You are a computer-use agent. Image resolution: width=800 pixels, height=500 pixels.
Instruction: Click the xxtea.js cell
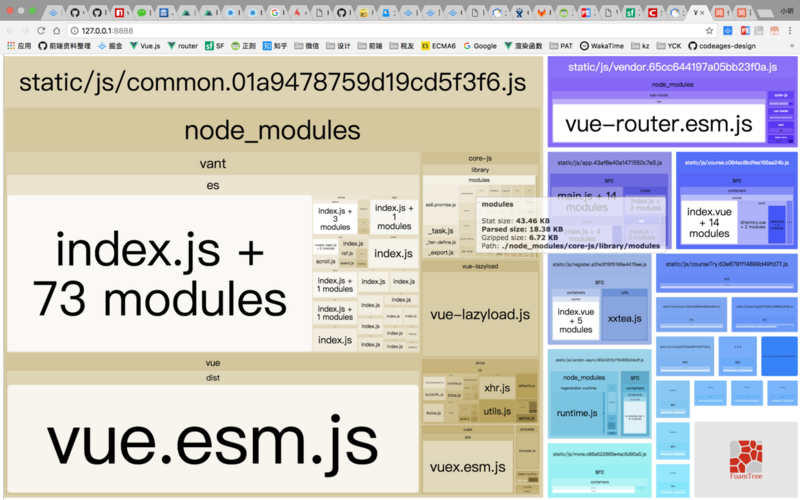pyautogui.click(x=624, y=318)
